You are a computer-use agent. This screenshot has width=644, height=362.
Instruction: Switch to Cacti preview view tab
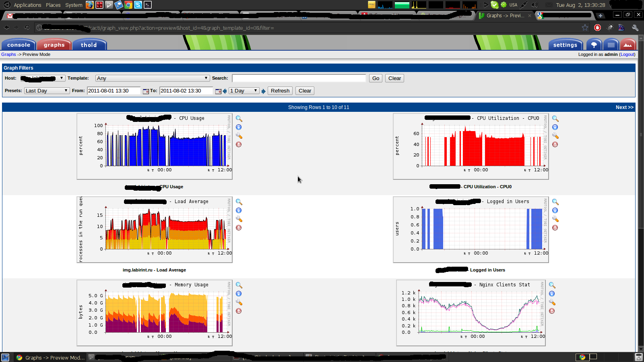pyautogui.click(x=628, y=45)
